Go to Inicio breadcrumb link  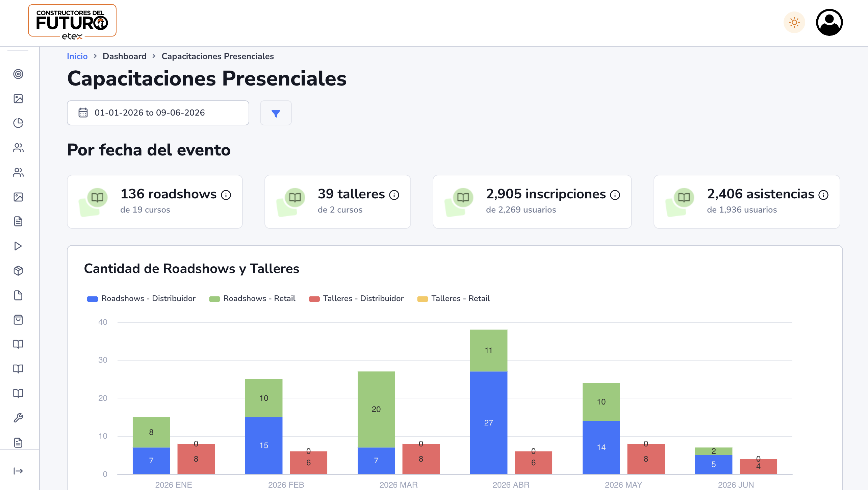point(77,56)
